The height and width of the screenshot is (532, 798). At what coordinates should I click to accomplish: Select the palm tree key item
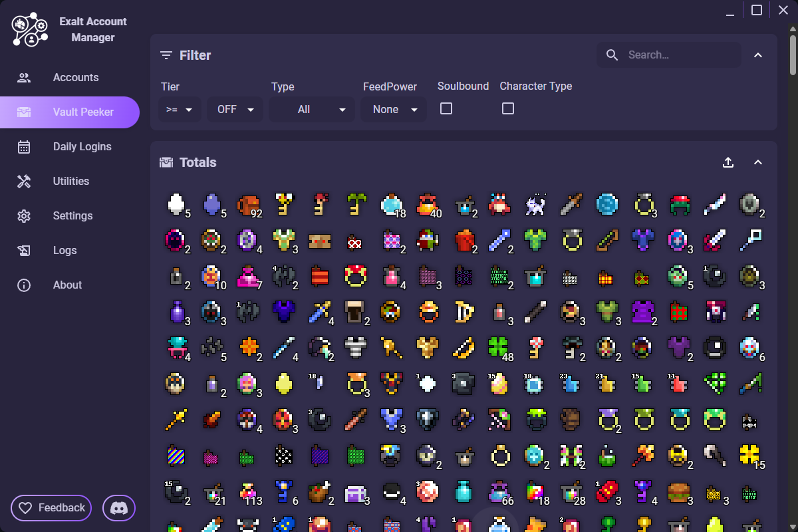(356, 204)
